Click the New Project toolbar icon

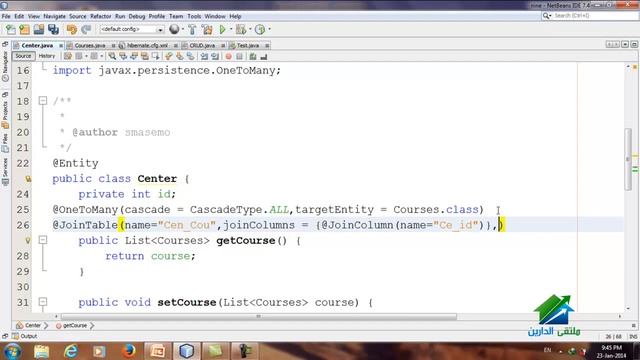coord(24,29)
